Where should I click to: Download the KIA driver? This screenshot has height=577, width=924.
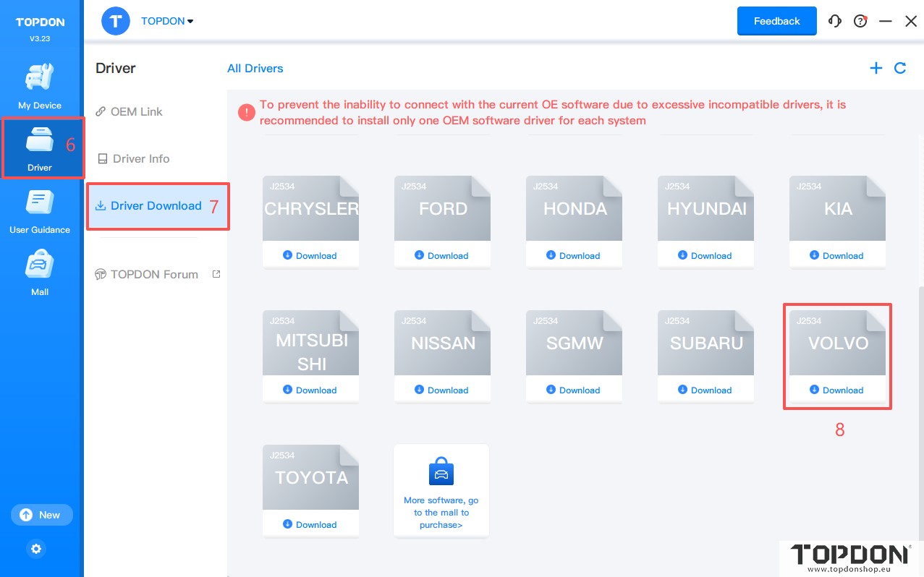[x=837, y=255]
